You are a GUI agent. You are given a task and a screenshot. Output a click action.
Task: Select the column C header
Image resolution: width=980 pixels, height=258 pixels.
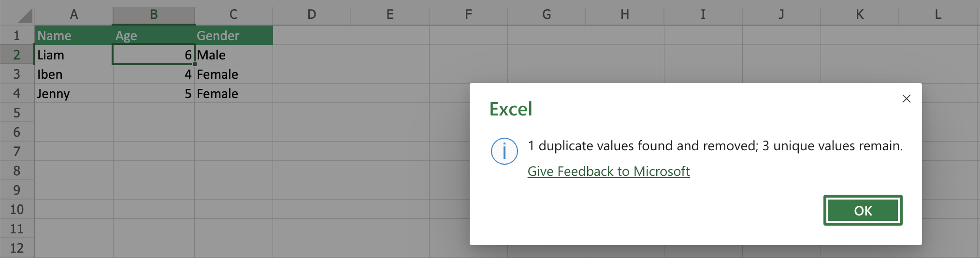click(x=233, y=14)
